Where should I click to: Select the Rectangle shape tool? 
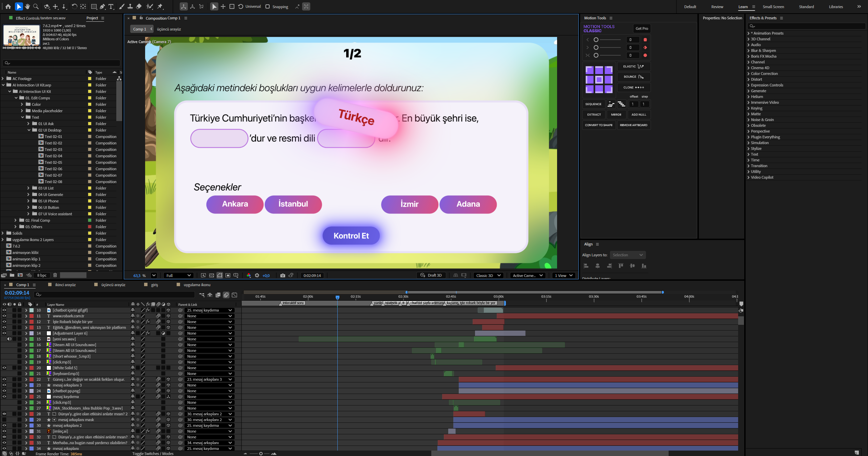click(94, 6)
